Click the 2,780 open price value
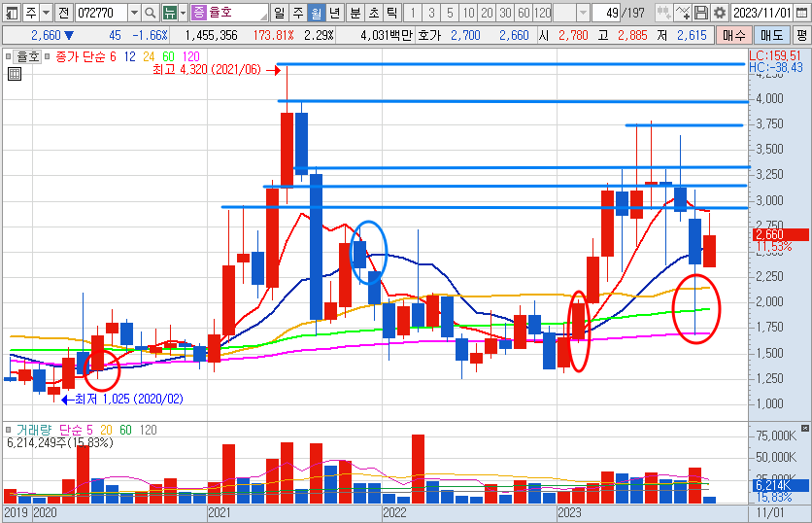The width and height of the screenshot is (812, 523). click(x=573, y=35)
